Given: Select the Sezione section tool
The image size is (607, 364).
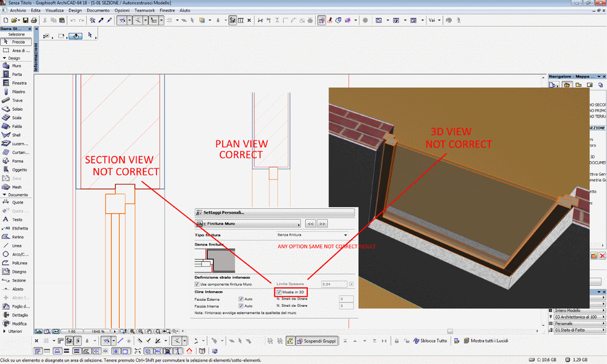Looking at the screenshot, I should point(16,281).
